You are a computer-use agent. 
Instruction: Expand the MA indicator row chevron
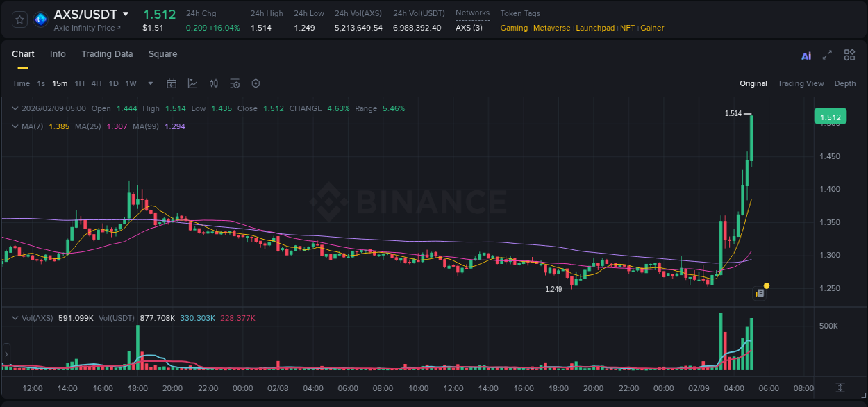click(15, 126)
